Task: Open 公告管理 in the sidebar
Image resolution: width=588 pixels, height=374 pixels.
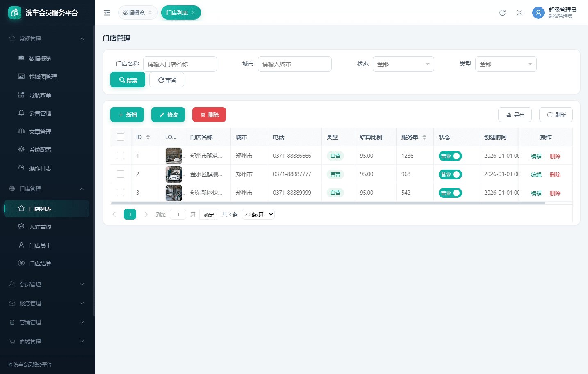Action: 47,113
